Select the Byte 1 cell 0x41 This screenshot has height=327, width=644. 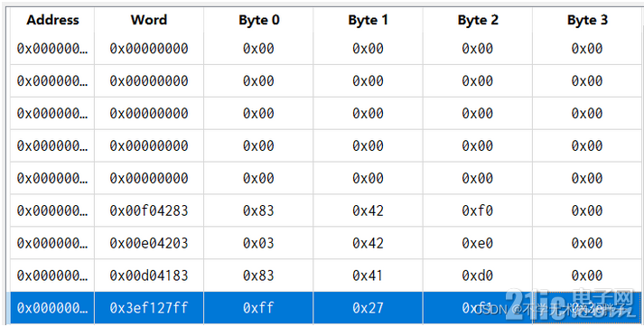click(x=368, y=276)
